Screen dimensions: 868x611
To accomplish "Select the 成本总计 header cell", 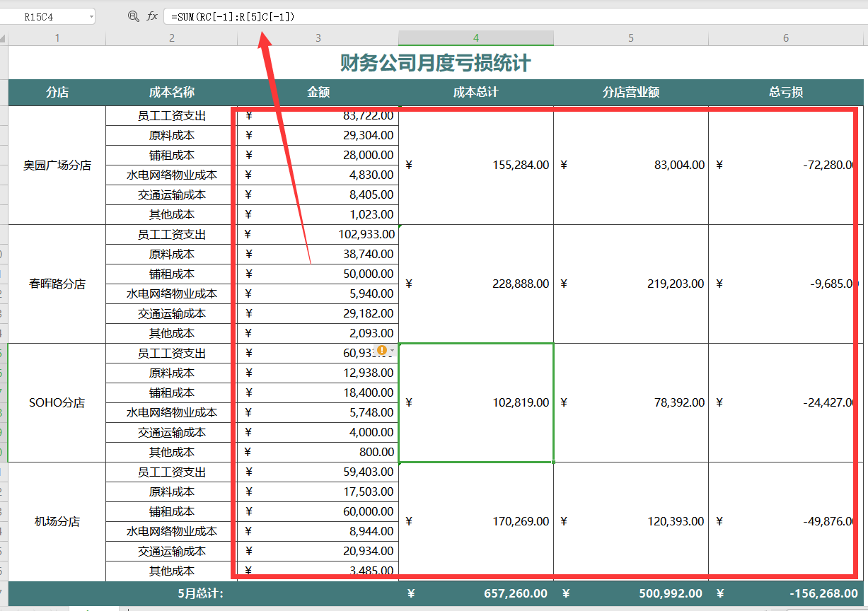I will [x=475, y=92].
